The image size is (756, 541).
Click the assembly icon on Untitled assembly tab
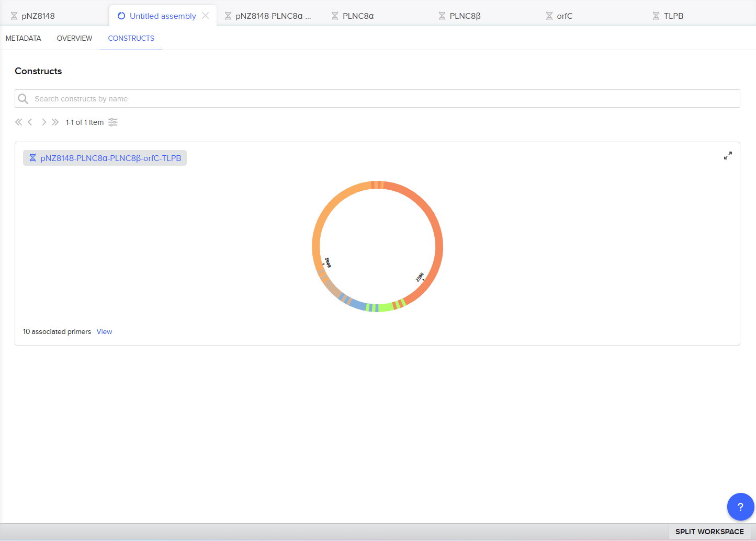[121, 16]
